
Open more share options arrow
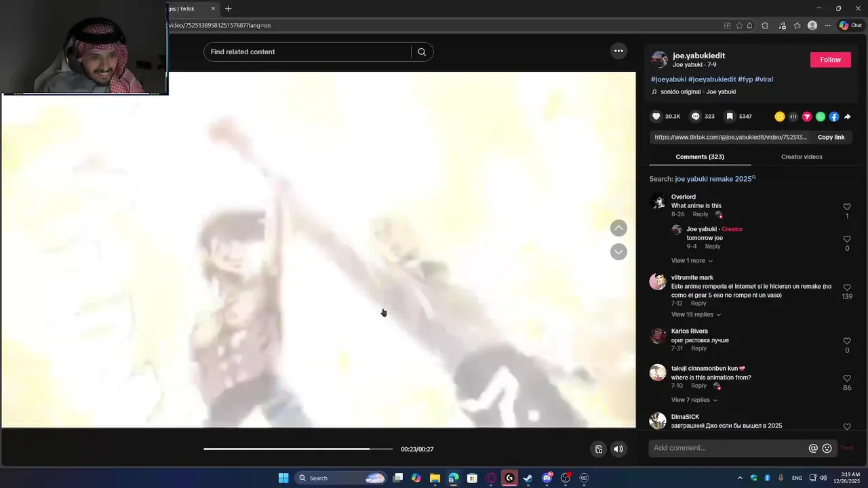[x=848, y=117]
